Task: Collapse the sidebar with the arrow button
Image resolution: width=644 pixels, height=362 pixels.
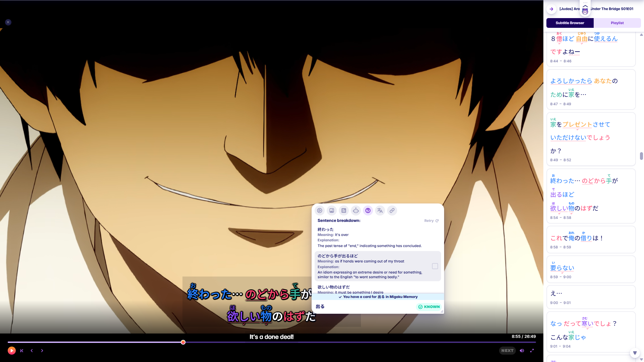Action: pos(551,9)
